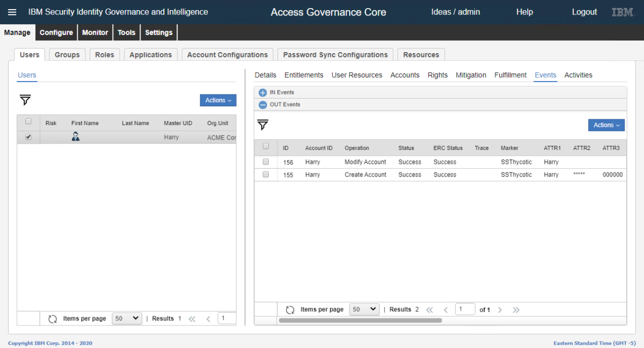Open events Items per page dropdown

point(364,309)
